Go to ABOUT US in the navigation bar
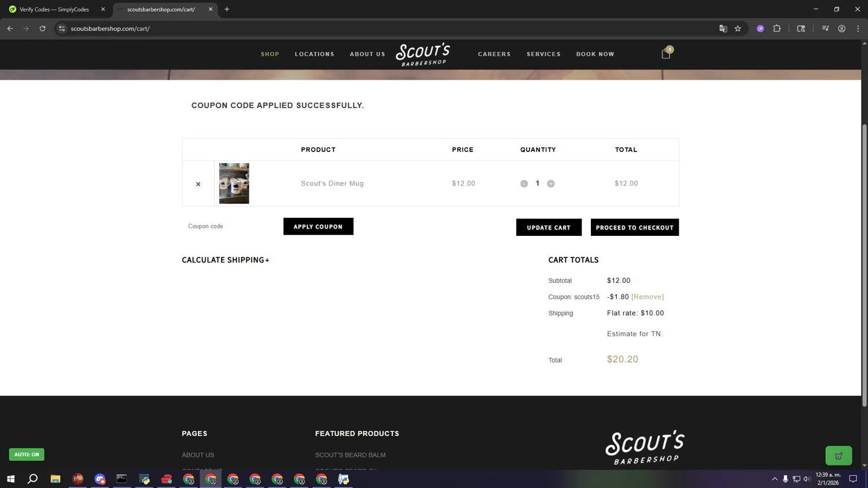Screen dimensions: 868x488 pos(367,54)
